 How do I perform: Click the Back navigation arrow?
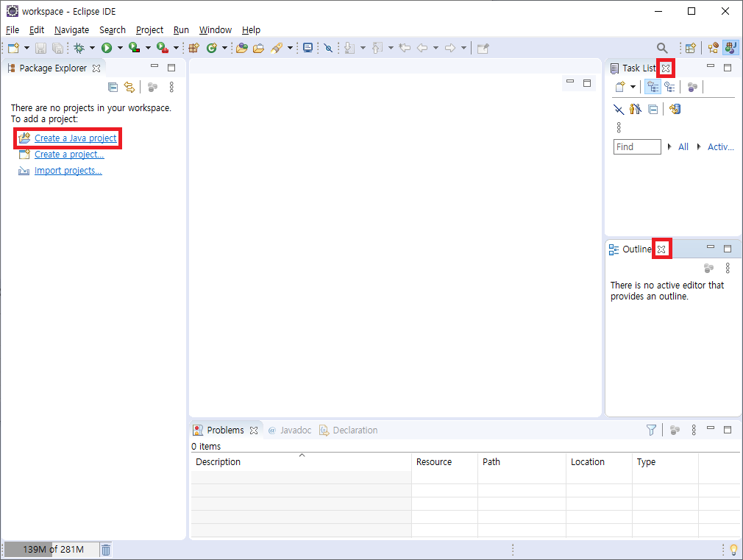tap(422, 48)
